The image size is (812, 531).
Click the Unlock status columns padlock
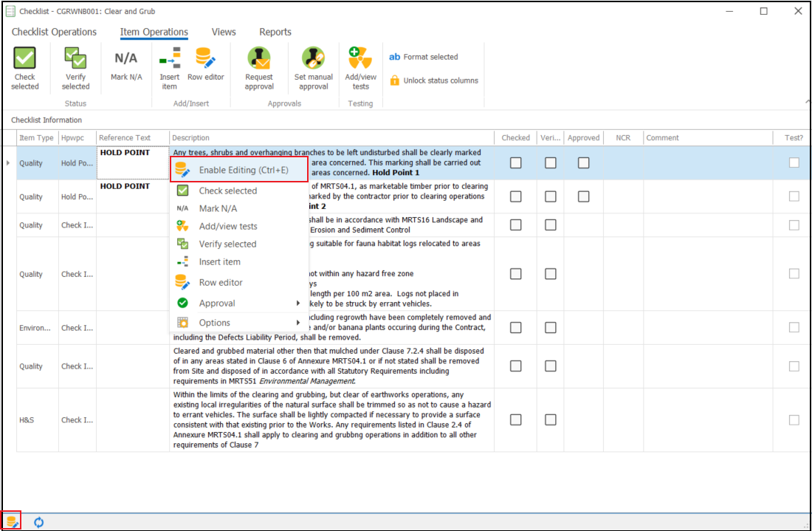[x=395, y=80]
